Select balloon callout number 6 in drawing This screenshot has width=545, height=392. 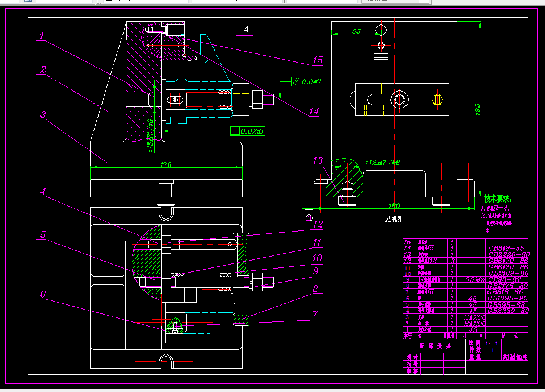coord(43,294)
